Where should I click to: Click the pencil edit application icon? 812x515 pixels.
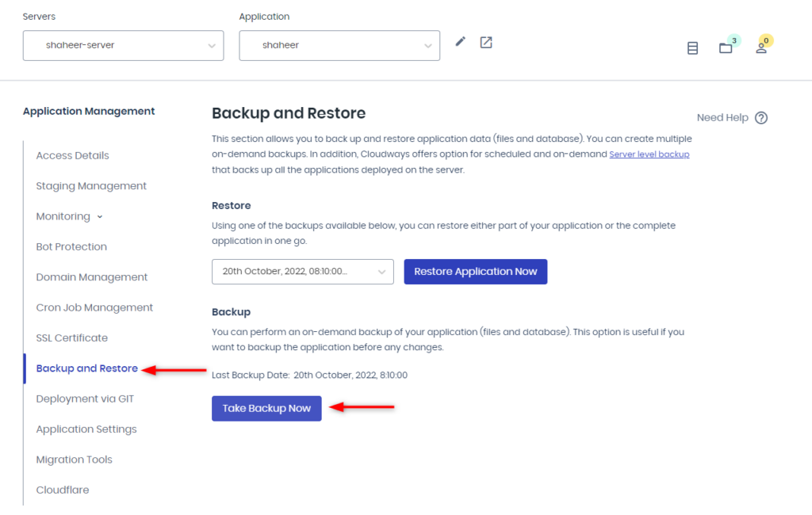[x=461, y=42]
